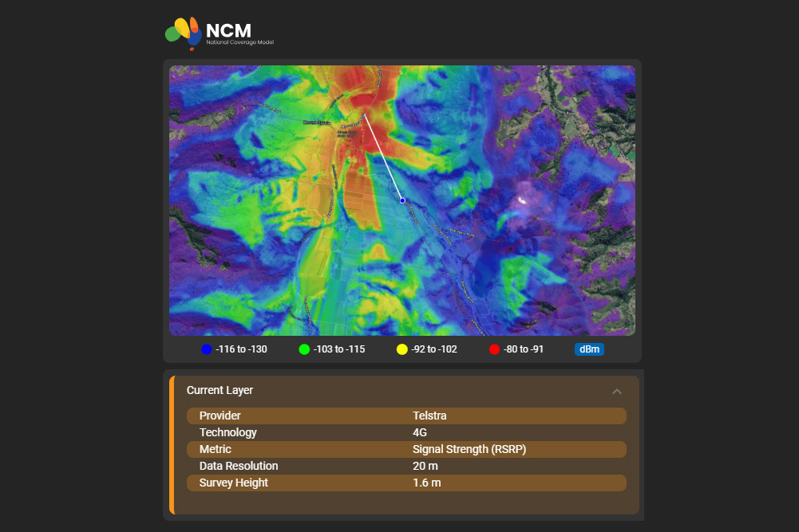This screenshot has width=799, height=532.
Task: Select the Technology row showing 4G
Action: pos(407,432)
